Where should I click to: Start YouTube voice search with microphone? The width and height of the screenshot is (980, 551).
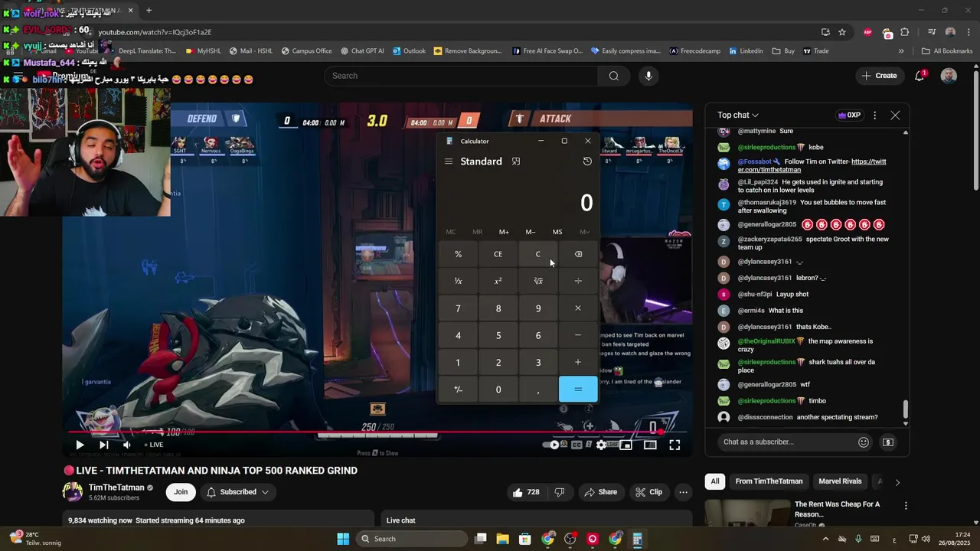click(x=648, y=76)
